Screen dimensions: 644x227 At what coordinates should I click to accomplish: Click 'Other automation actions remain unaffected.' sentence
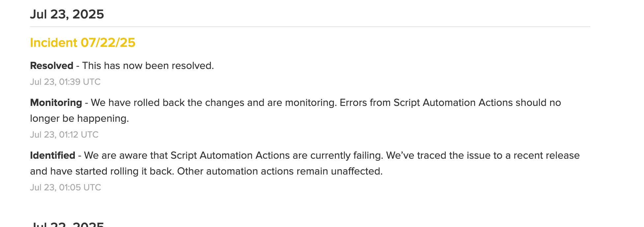pos(280,171)
